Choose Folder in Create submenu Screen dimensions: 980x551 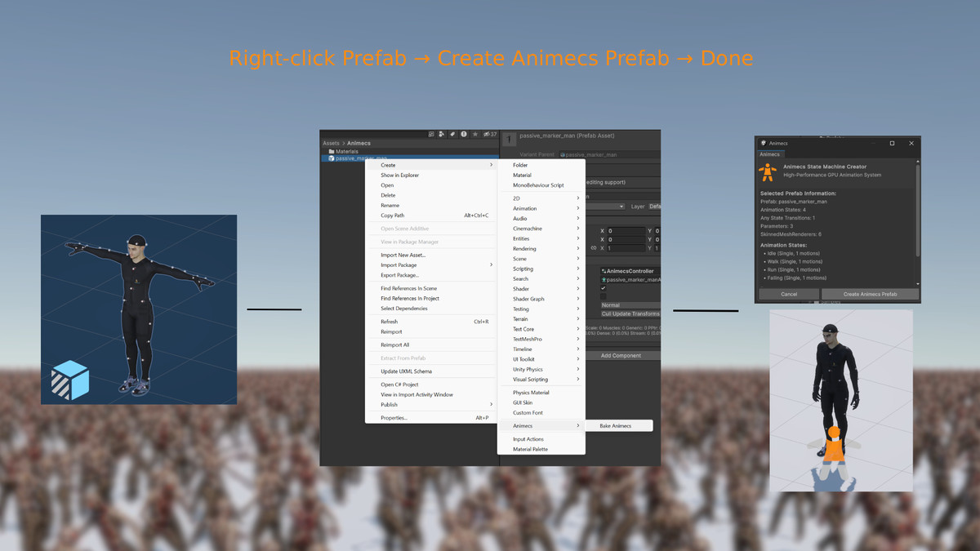click(541, 165)
